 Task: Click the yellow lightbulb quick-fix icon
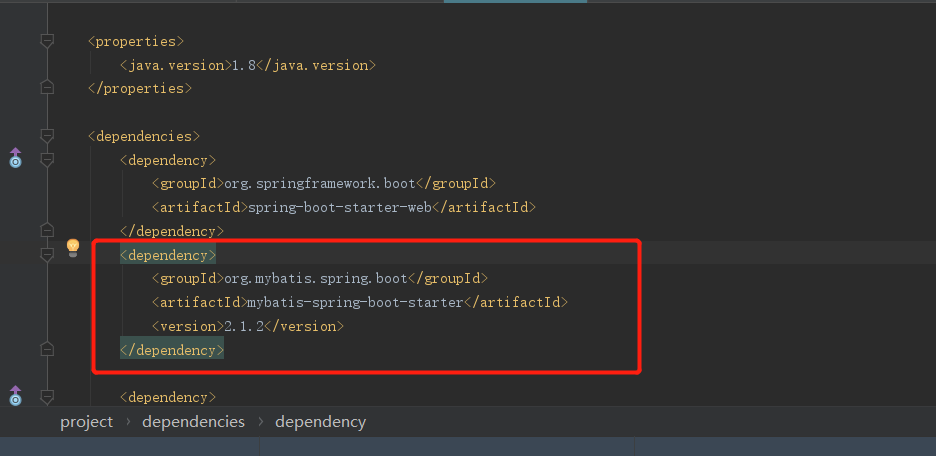pyautogui.click(x=73, y=247)
